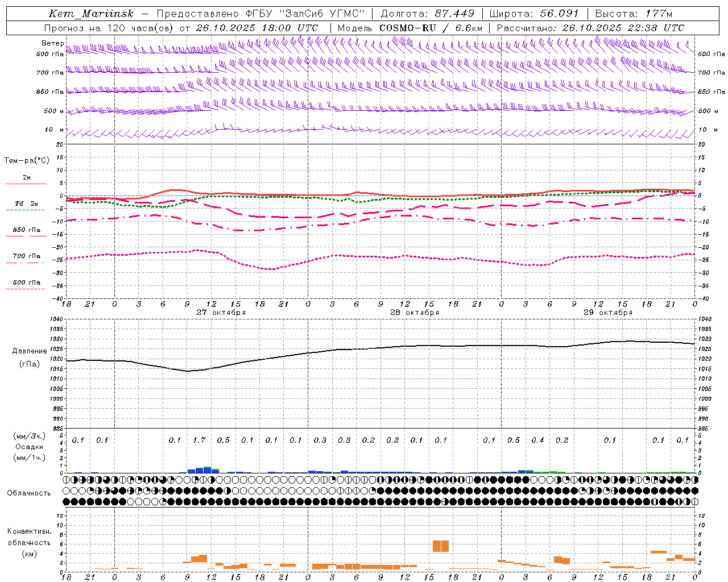Click the tallest blue precipitation bar on 27 октября
The width and height of the screenshot is (728, 582).
point(208,469)
